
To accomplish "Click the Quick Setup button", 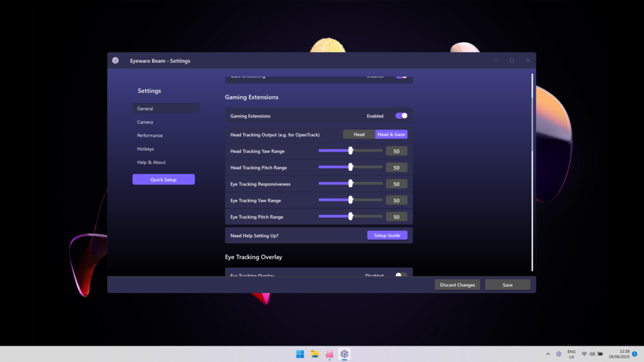I will pyautogui.click(x=164, y=179).
